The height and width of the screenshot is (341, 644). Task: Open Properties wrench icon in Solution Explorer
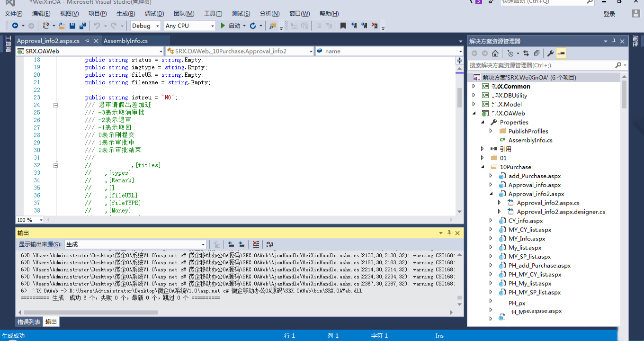550,53
